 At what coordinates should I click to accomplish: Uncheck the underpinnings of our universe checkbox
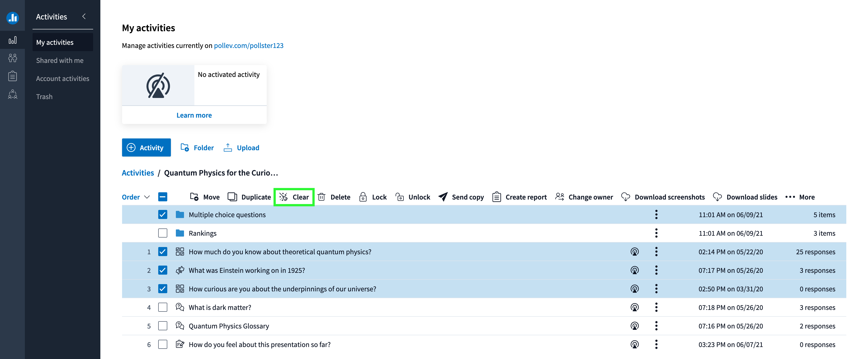click(163, 289)
